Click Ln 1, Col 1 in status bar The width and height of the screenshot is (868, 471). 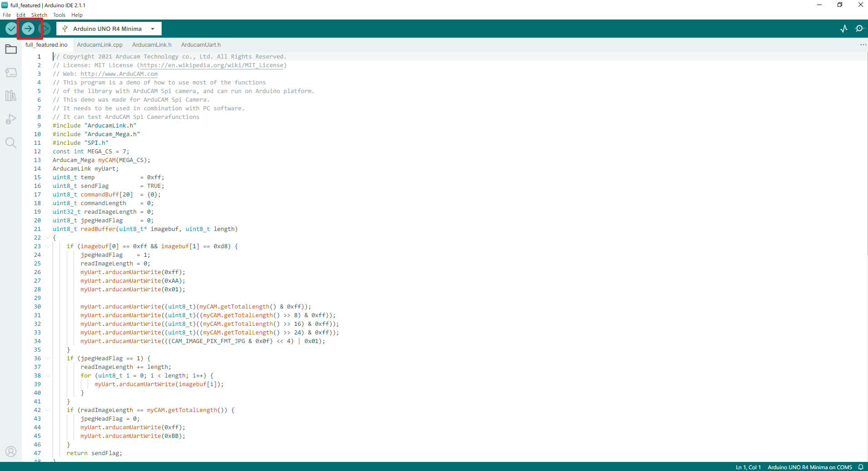[x=748, y=467]
